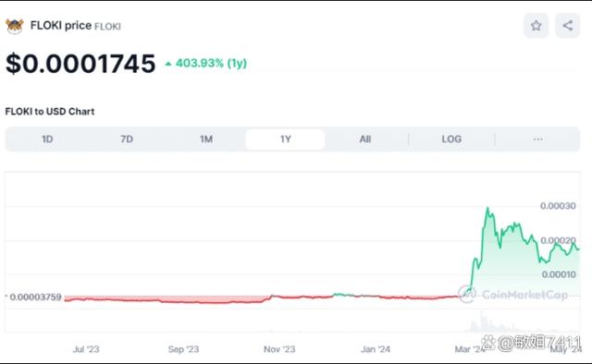Viewport: 592px width, 364px height.
Task: Click the Jul '23 x-axis label
Action: (86, 349)
